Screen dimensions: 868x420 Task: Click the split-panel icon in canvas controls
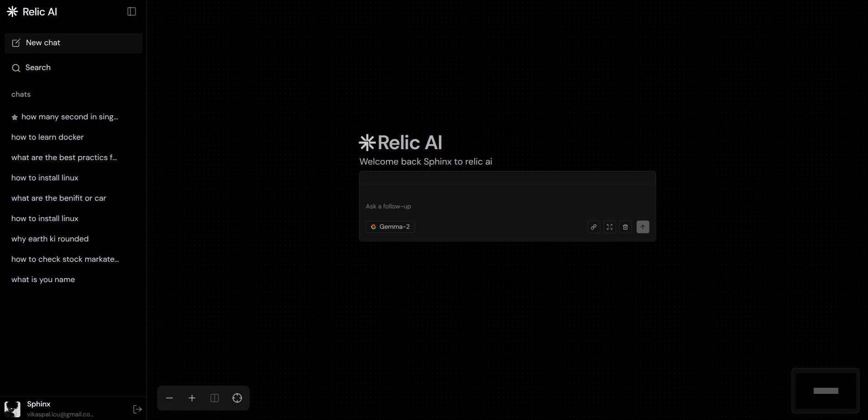pyautogui.click(x=215, y=398)
